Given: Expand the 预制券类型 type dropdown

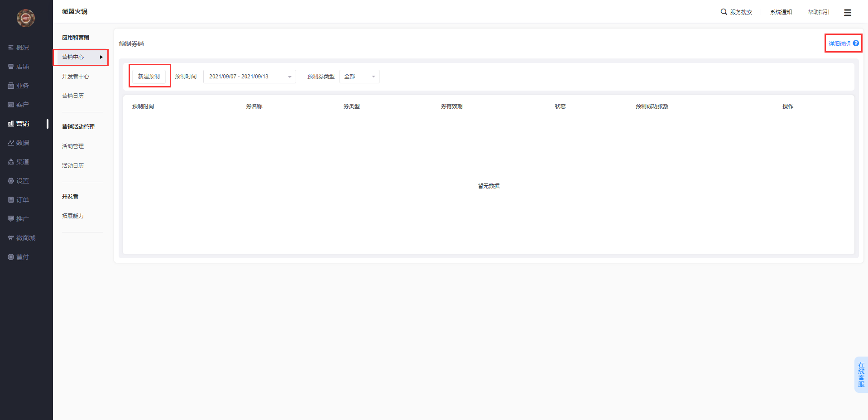Looking at the screenshot, I should (359, 77).
